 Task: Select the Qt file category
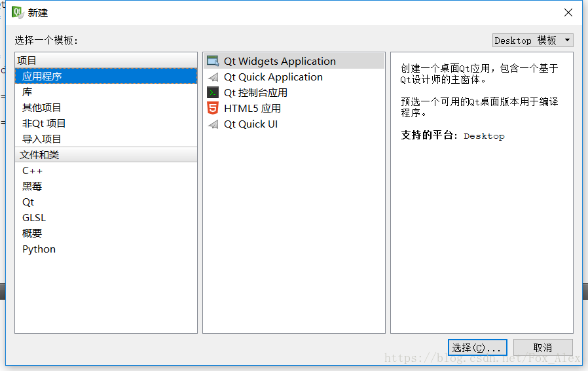(106, 202)
